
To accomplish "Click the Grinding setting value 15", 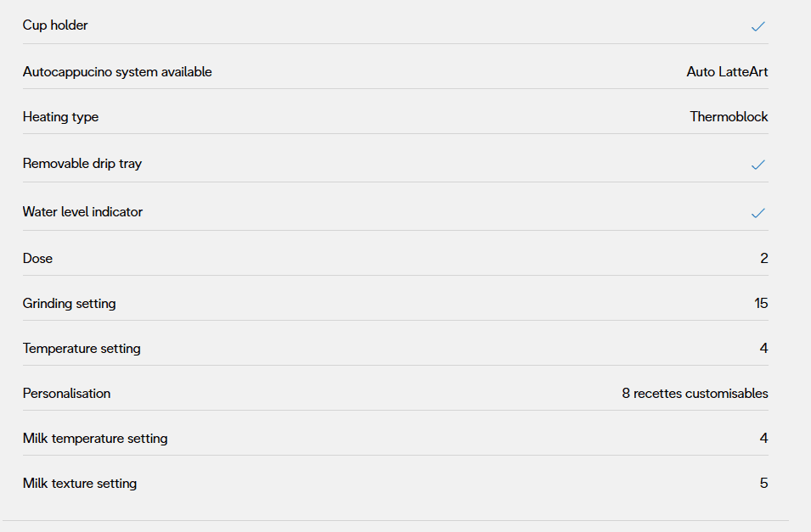I will coord(761,304).
